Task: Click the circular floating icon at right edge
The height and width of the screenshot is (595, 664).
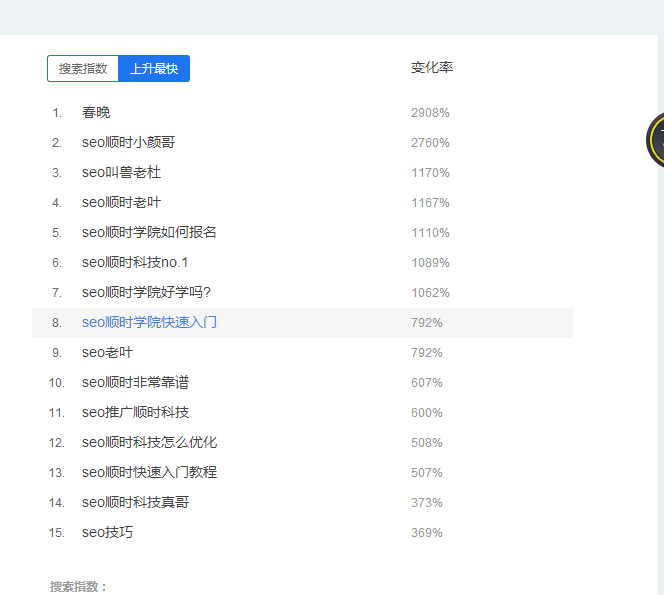Action: coord(656,139)
